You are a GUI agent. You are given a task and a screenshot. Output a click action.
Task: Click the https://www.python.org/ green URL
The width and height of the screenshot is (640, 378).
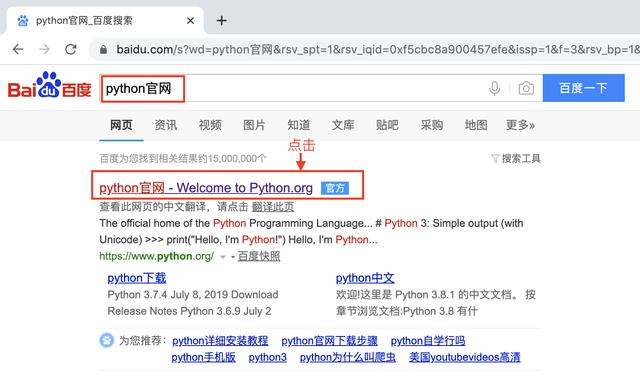(x=156, y=256)
